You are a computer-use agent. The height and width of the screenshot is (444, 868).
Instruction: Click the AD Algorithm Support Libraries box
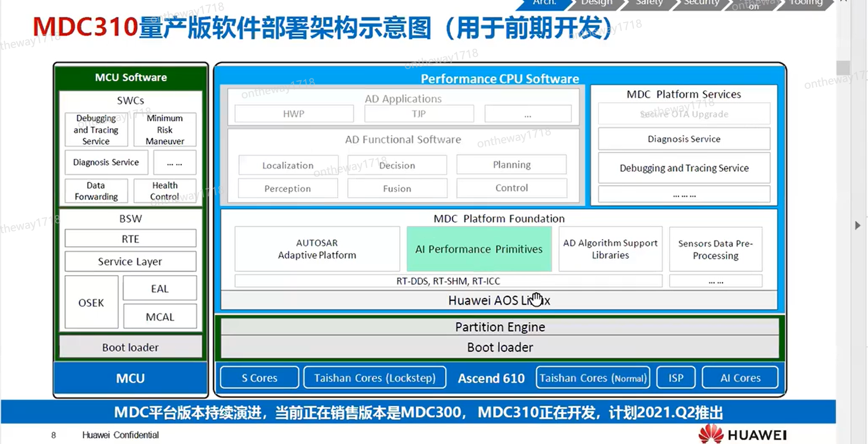coord(610,249)
